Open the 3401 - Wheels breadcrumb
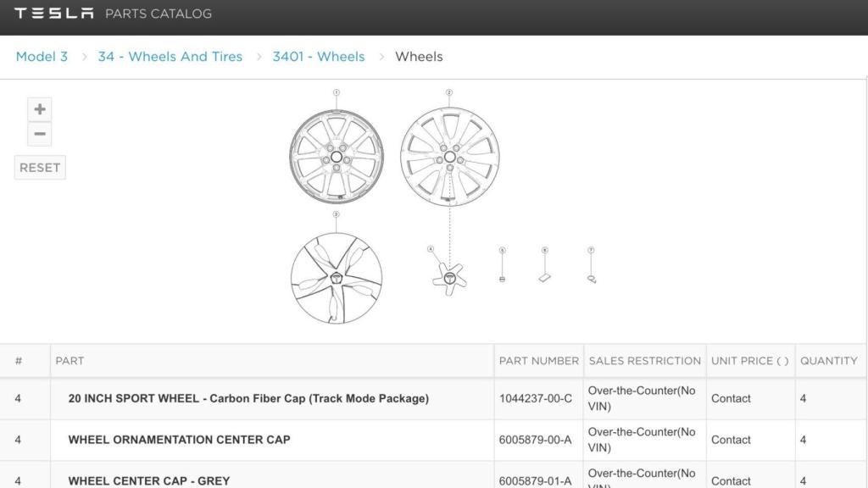 pos(318,57)
